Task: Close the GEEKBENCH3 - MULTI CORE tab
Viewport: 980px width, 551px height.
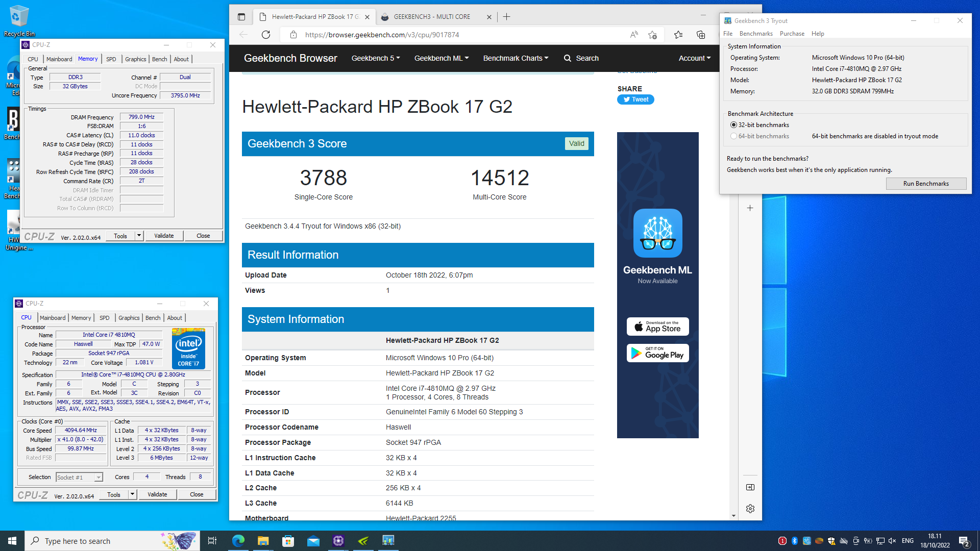Action: (x=489, y=17)
